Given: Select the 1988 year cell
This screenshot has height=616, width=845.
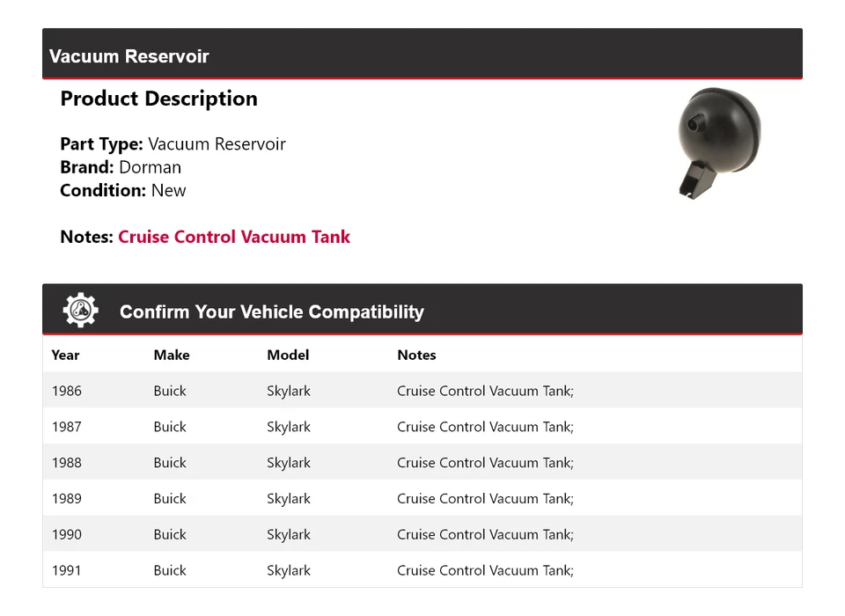Looking at the screenshot, I should pos(66,462).
